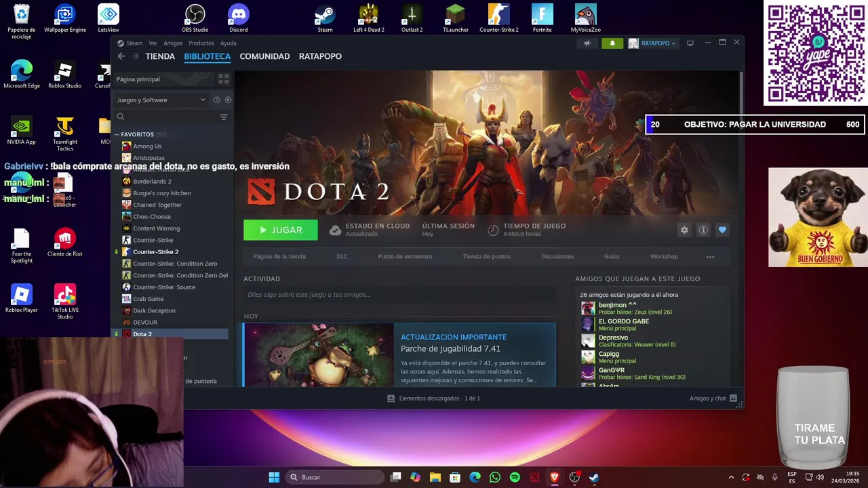Expand Juegos y Software dropdown
The image size is (868, 488).
161,100
